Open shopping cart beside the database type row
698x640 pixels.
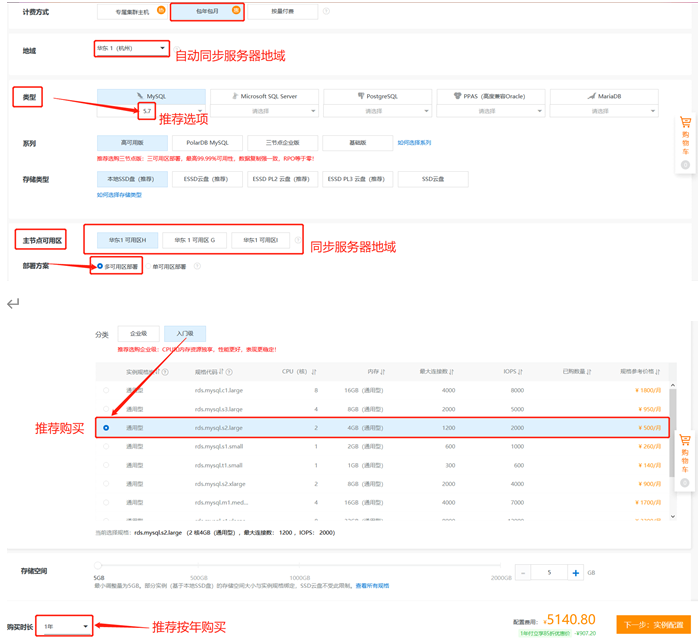click(x=686, y=144)
